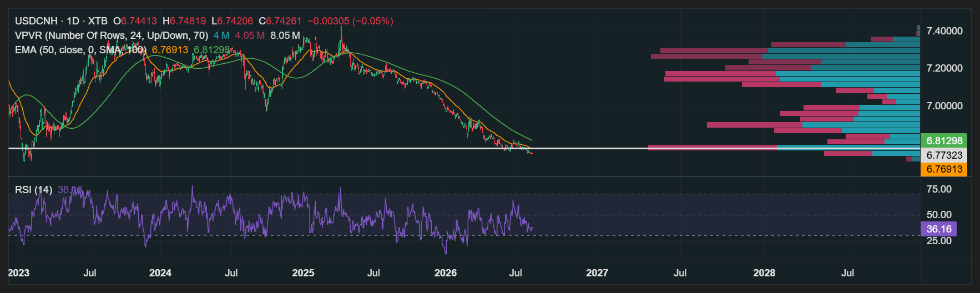Click the orange EMA value 6.76913 in legend
The height and width of the screenshot is (293, 980).
(170, 50)
